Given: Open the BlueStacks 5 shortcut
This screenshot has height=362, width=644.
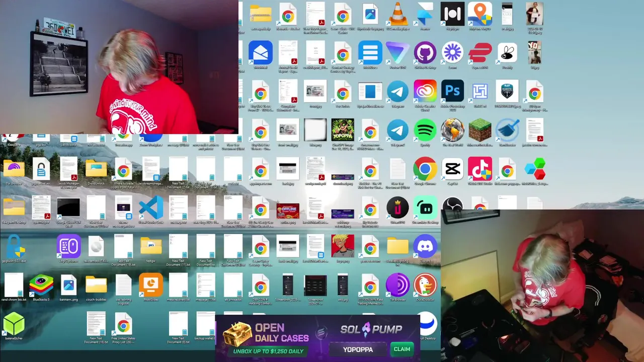Looking at the screenshot, I should click(x=41, y=286).
